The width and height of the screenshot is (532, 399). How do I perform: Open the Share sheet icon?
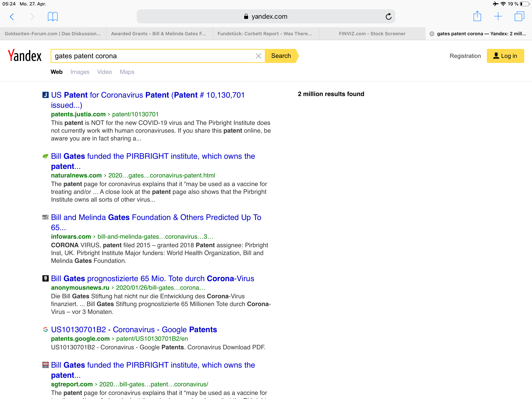tap(477, 16)
